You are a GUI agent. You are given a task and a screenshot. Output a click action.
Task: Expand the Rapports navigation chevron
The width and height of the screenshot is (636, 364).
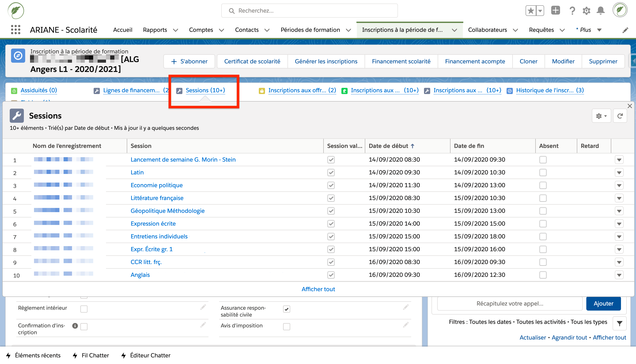(176, 30)
